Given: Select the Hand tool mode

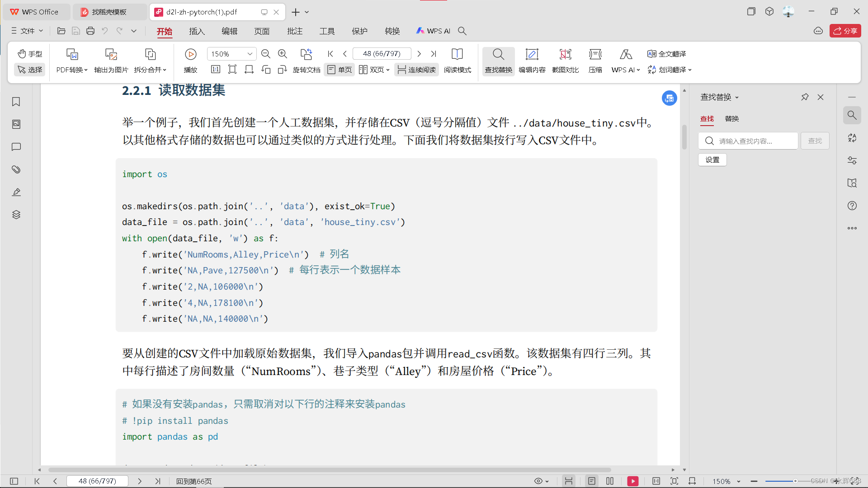Looking at the screenshot, I should click(30, 54).
